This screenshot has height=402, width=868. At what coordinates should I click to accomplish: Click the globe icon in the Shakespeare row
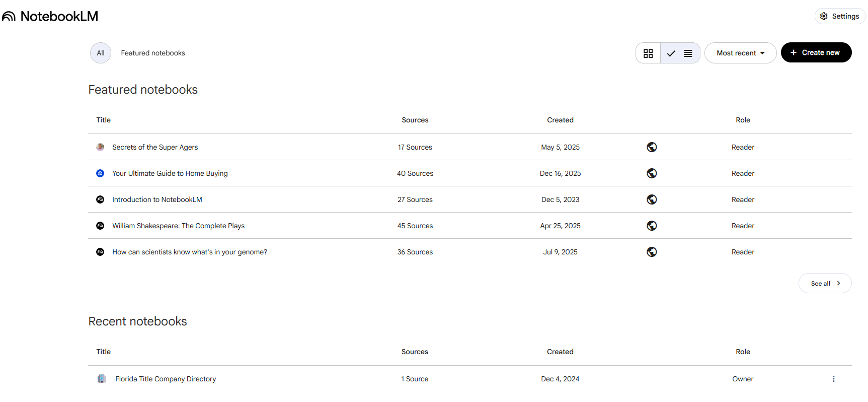[x=652, y=226]
